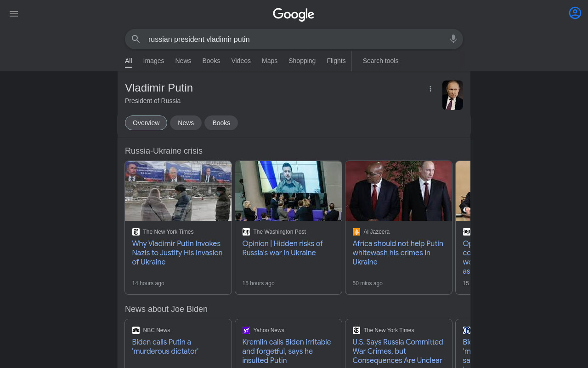
Task: Click the 'Russia-Ukraine crisis' heading
Action: pyautogui.click(x=164, y=151)
